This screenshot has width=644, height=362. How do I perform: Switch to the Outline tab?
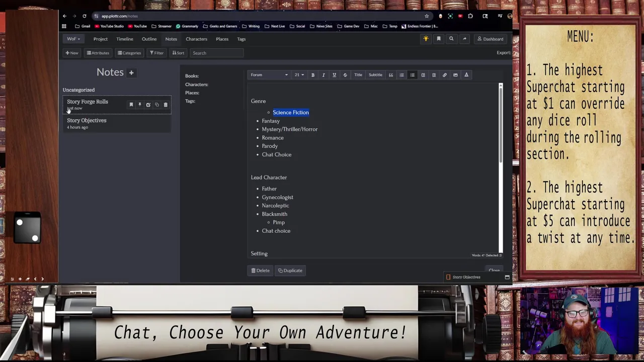tap(149, 39)
